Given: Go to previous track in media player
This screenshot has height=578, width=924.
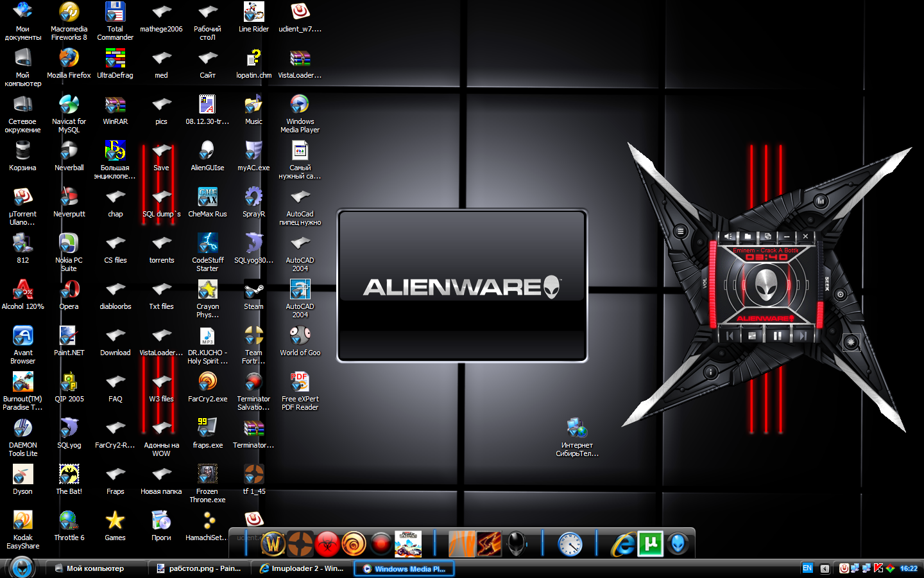Looking at the screenshot, I should tap(730, 335).
